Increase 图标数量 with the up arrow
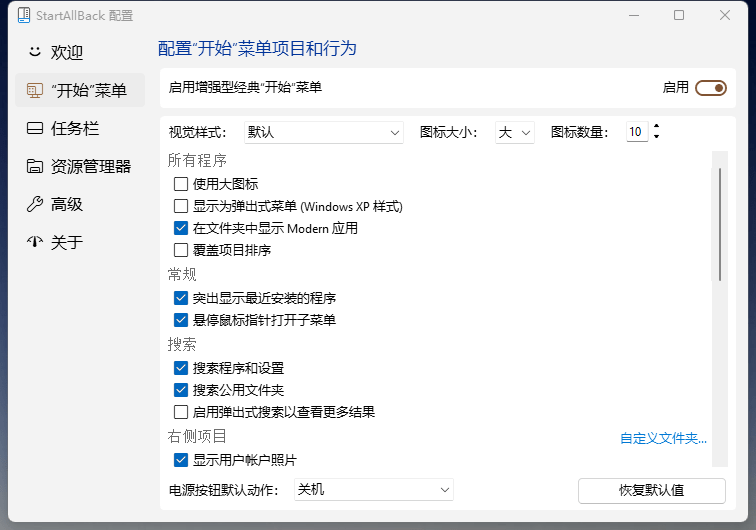756x530 pixels. pyautogui.click(x=656, y=126)
